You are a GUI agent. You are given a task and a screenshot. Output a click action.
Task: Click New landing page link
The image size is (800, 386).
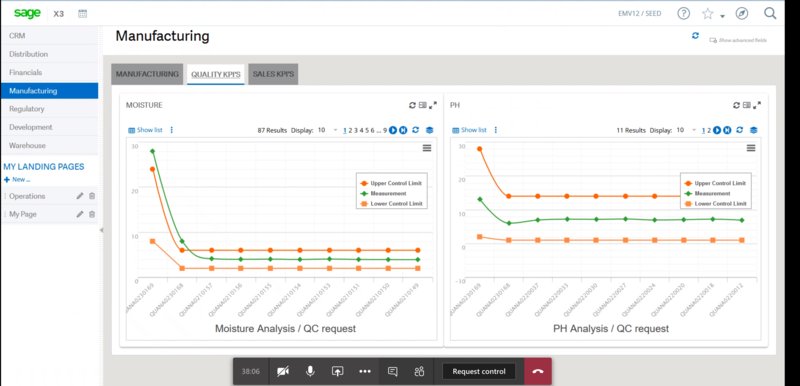tap(17, 179)
